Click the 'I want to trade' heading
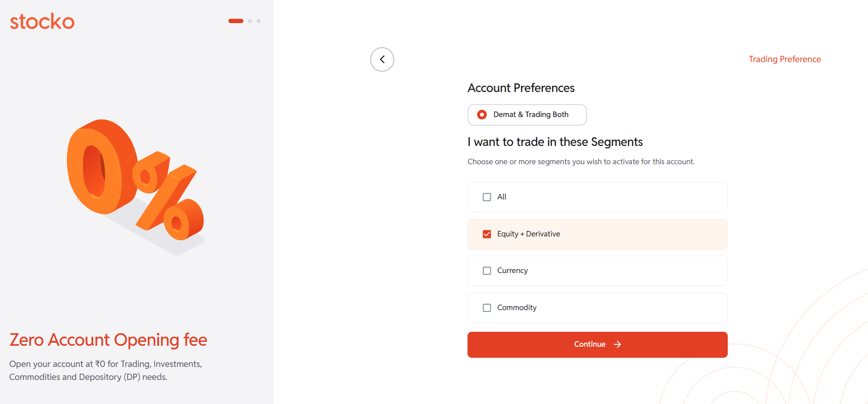The height and width of the screenshot is (404, 868). [555, 142]
